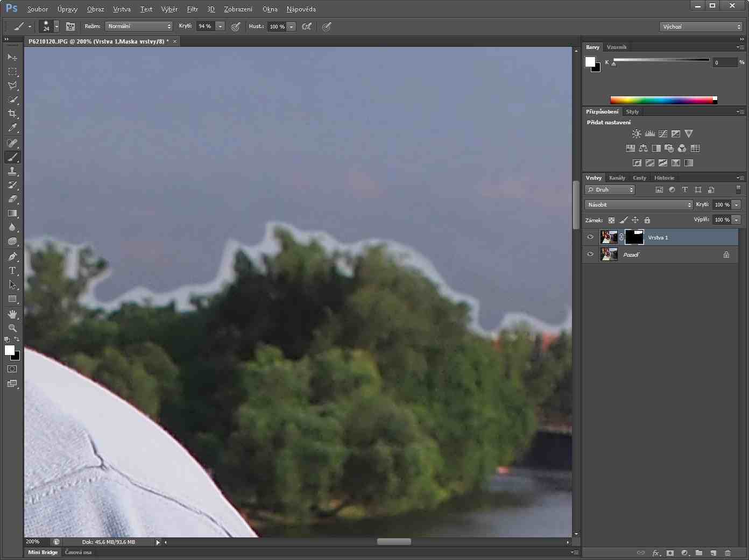This screenshot has width=749, height=560.
Task: Switch to the Kanály tab
Action: [617, 178]
